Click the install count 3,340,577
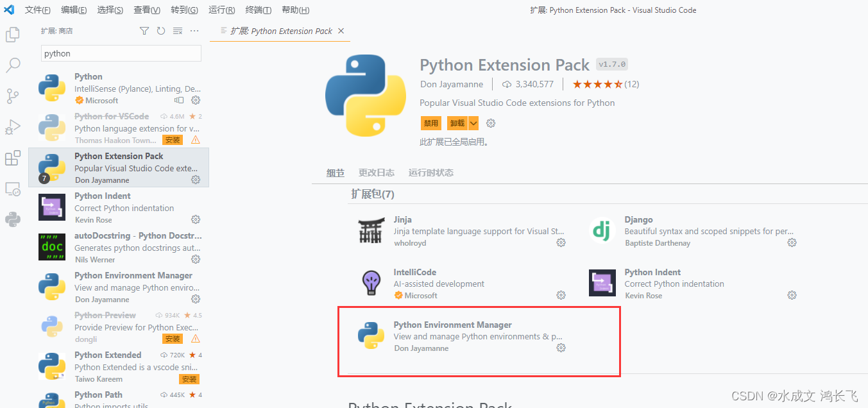The image size is (868, 408). tap(527, 84)
